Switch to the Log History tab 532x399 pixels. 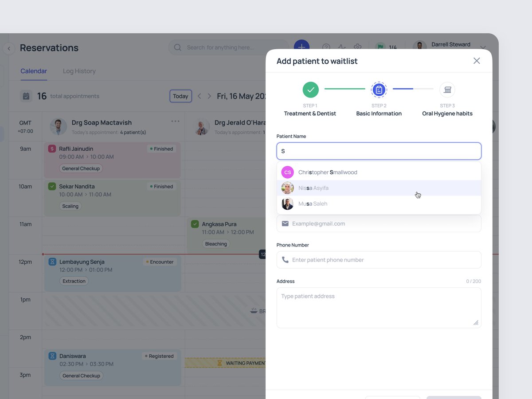pyautogui.click(x=79, y=71)
